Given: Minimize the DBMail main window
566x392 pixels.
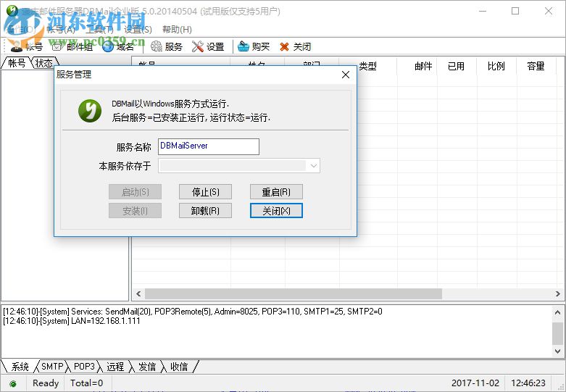Looking at the screenshot, I should (483, 11).
